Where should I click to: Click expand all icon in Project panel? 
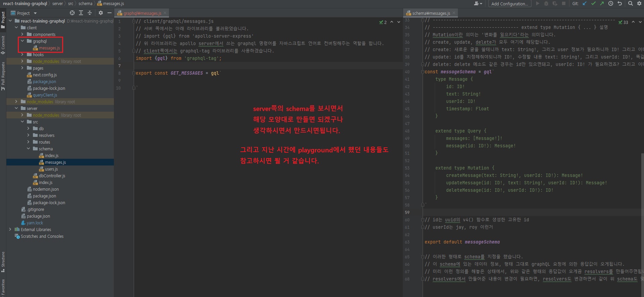81,13
